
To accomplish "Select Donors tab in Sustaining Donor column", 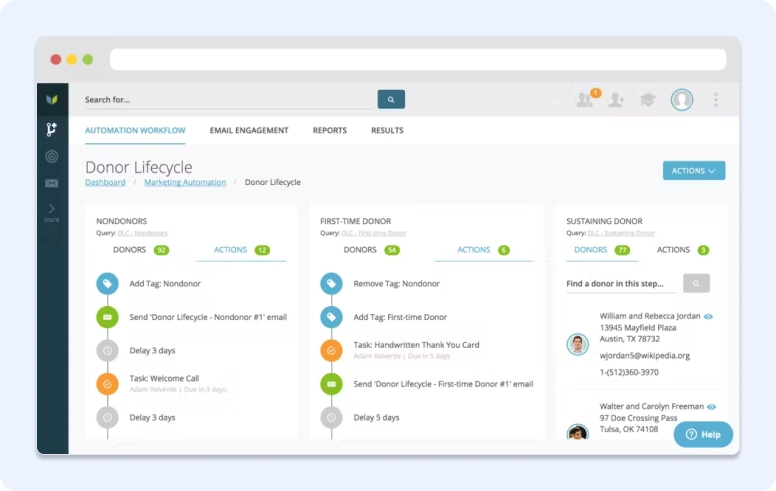I will tap(602, 250).
